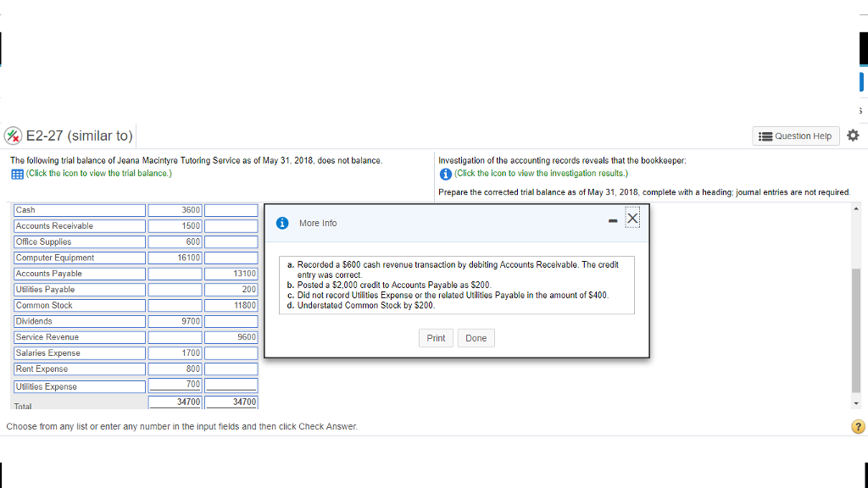Click the settings gear icon

[852, 136]
